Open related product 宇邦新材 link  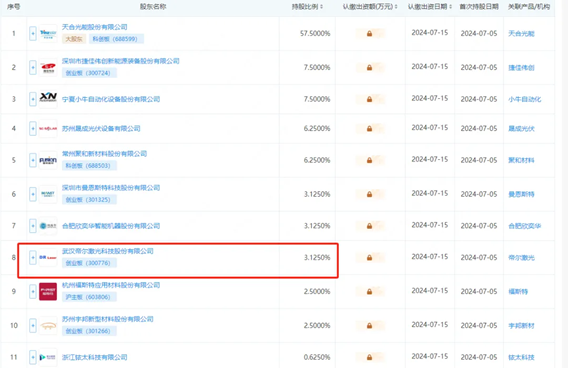tap(521, 326)
